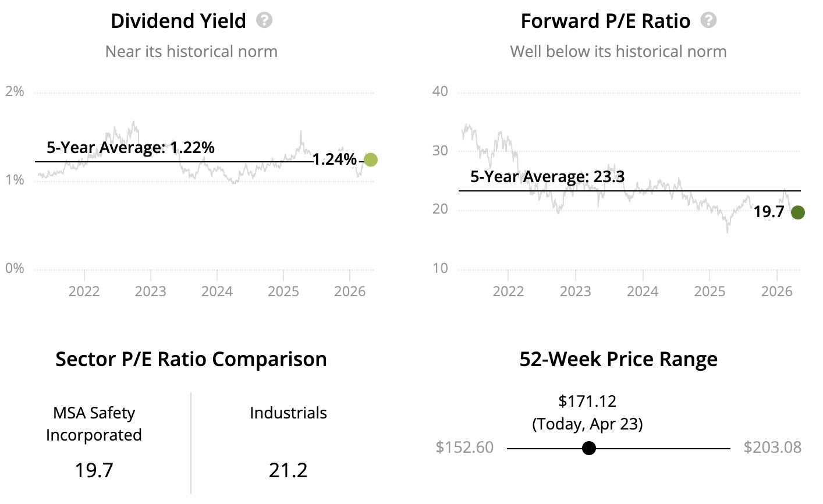Click the 52-Week Price Range heading
Image resolution: width=823 pixels, height=504 pixels.
618,359
